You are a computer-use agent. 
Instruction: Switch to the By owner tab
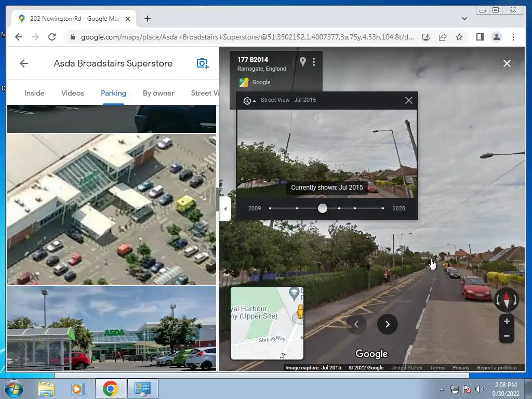(x=158, y=93)
